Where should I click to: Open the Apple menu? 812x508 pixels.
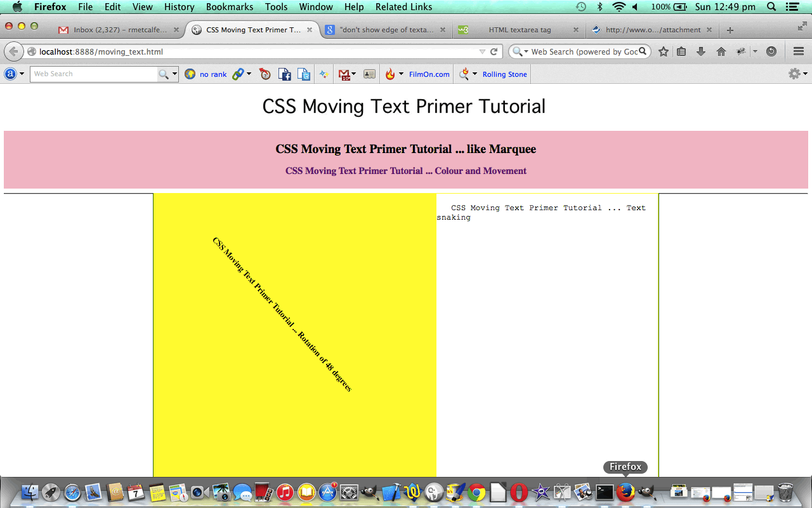tap(17, 7)
